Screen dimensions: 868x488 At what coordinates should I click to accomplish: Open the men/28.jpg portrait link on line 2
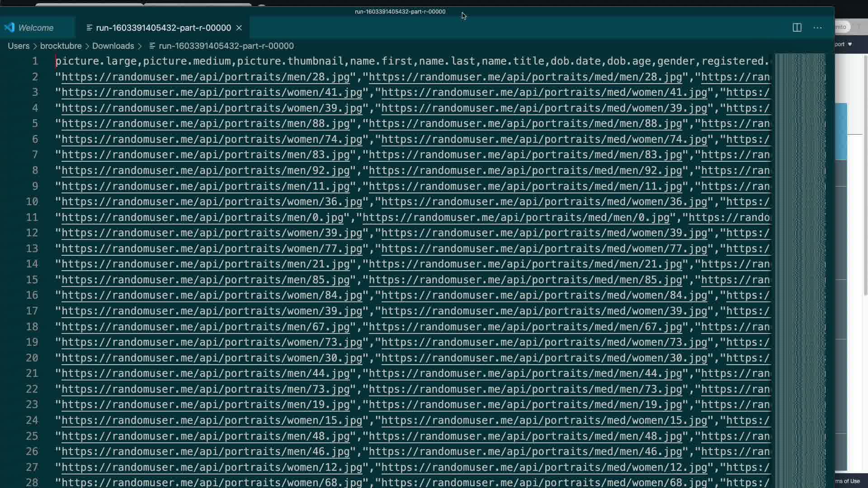pyautogui.click(x=206, y=77)
